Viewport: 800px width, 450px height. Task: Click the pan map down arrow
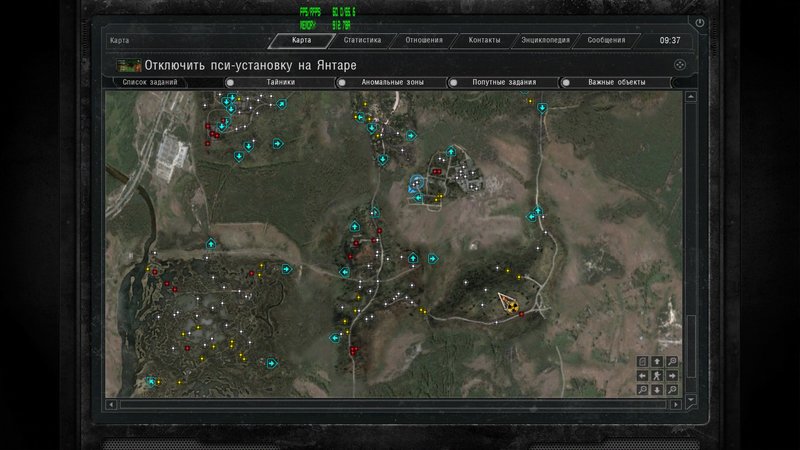[x=657, y=389]
